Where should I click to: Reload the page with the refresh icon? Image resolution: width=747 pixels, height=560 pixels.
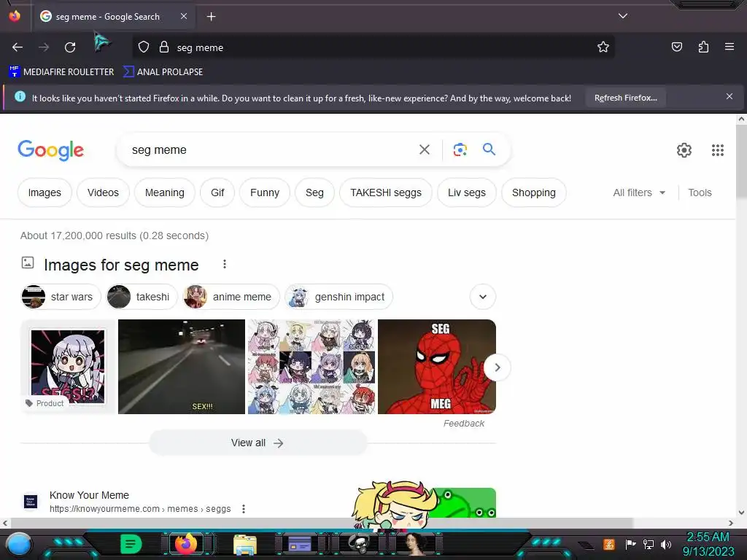[x=70, y=47]
